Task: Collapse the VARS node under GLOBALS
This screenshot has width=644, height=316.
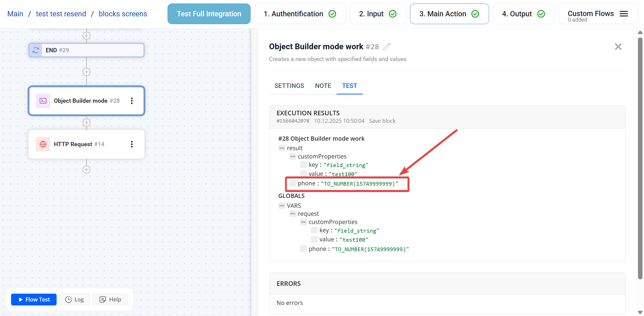Action: coord(282,206)
